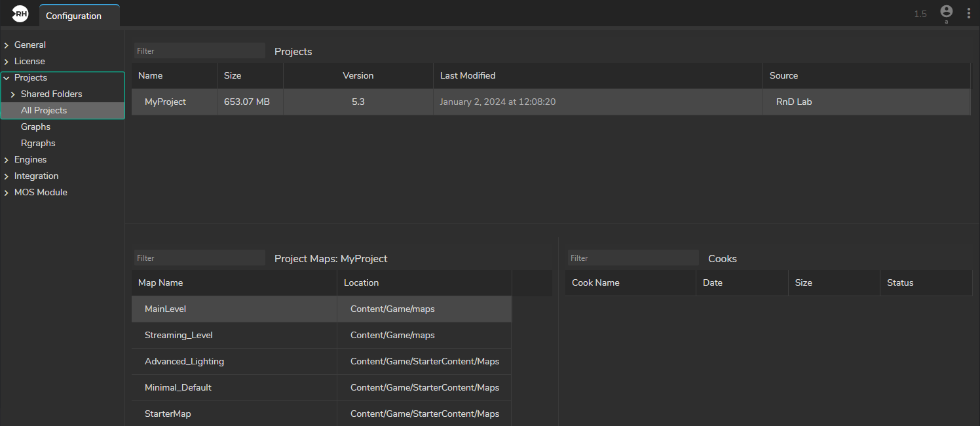
Task: Collapse the Projects tree section
Action: pos(7,78)
